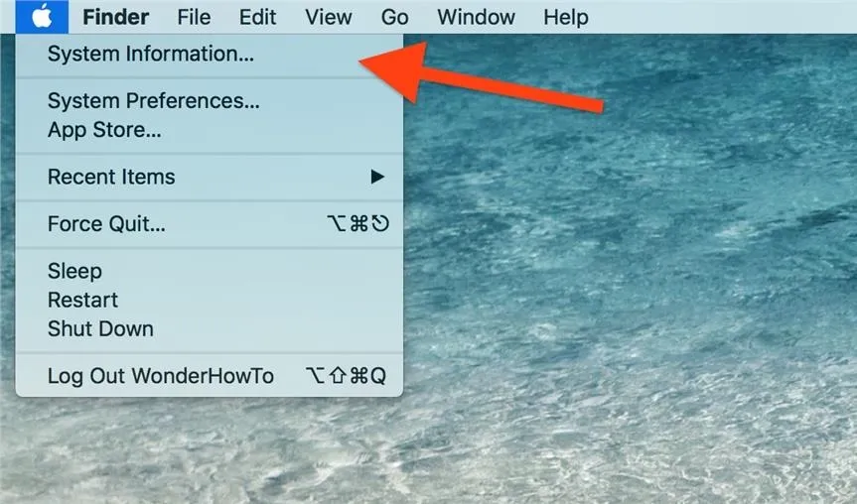Open the Help menu
This screenshot has width=857, height=504.
pos(566,17)
